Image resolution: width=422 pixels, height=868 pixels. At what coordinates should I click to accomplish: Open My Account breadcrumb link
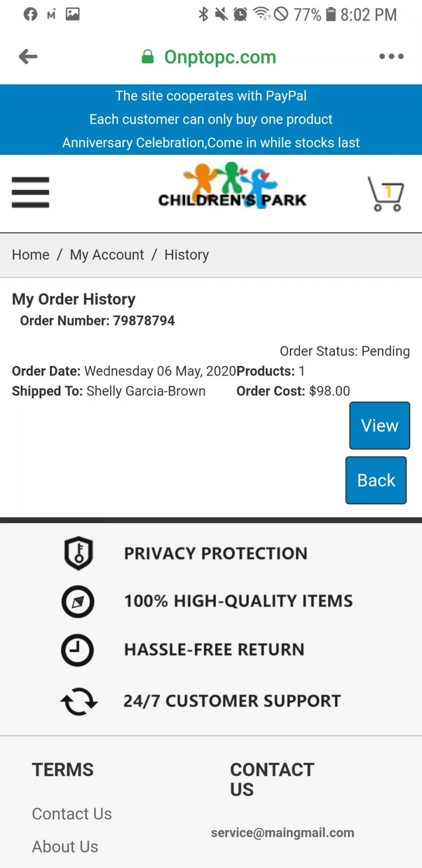pos(107,255)
